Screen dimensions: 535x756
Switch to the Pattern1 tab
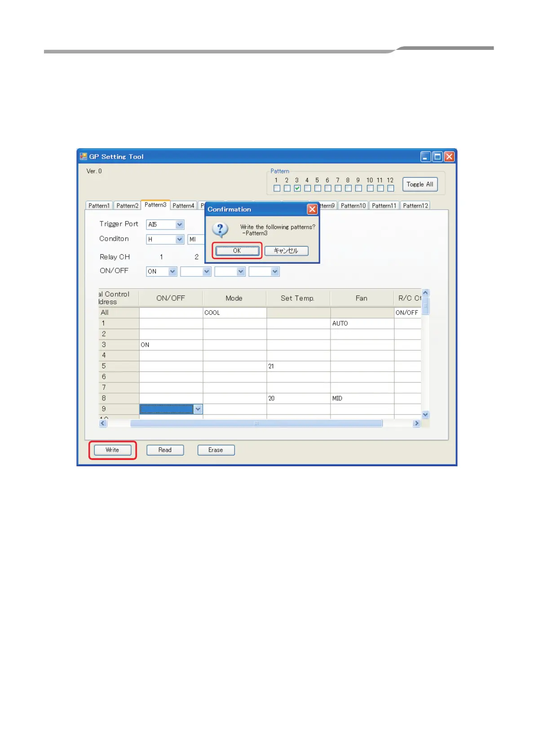99,206
